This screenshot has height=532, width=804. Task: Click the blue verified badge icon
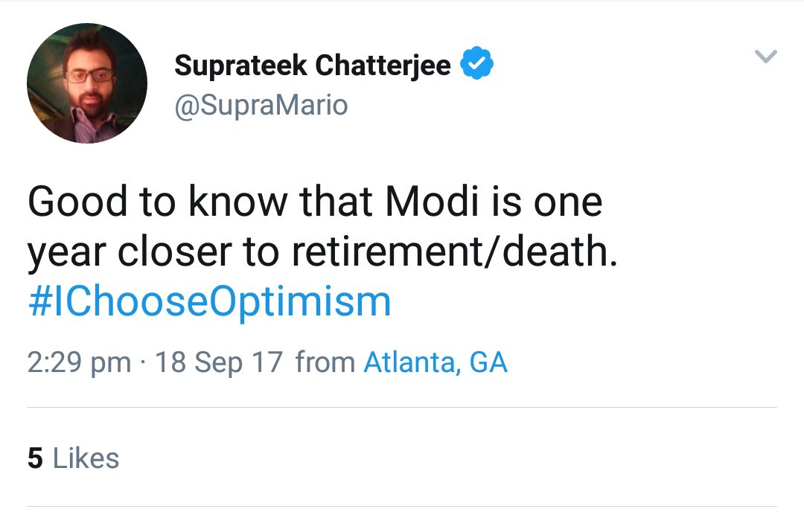tap(477, 66)
